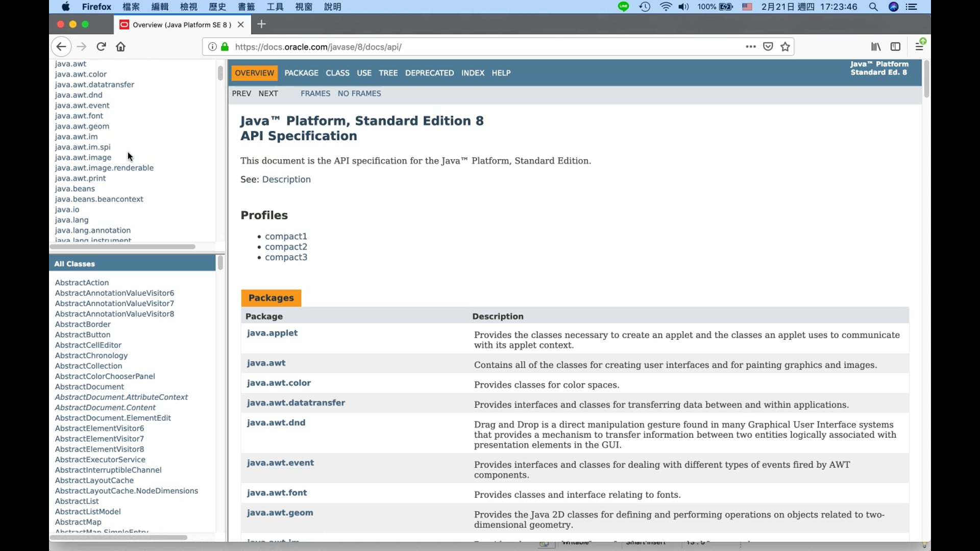The width and height of the screenshot is (980, 551).
Task: Open the Firefox hamburger menu
Action: (919, 47)
